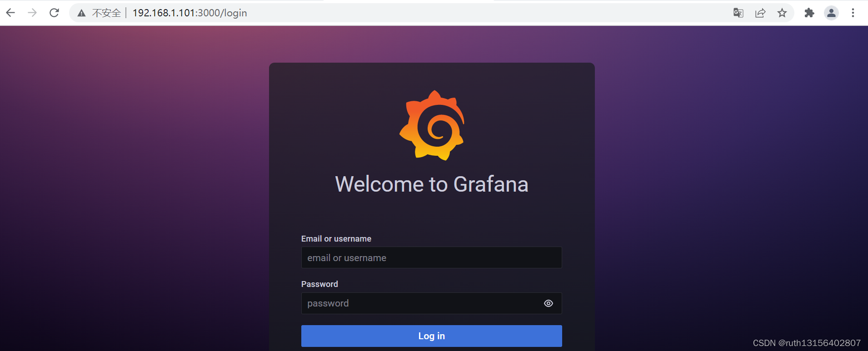Click the Password label
This screenshot has height=351, width=868.
(319, 284)
